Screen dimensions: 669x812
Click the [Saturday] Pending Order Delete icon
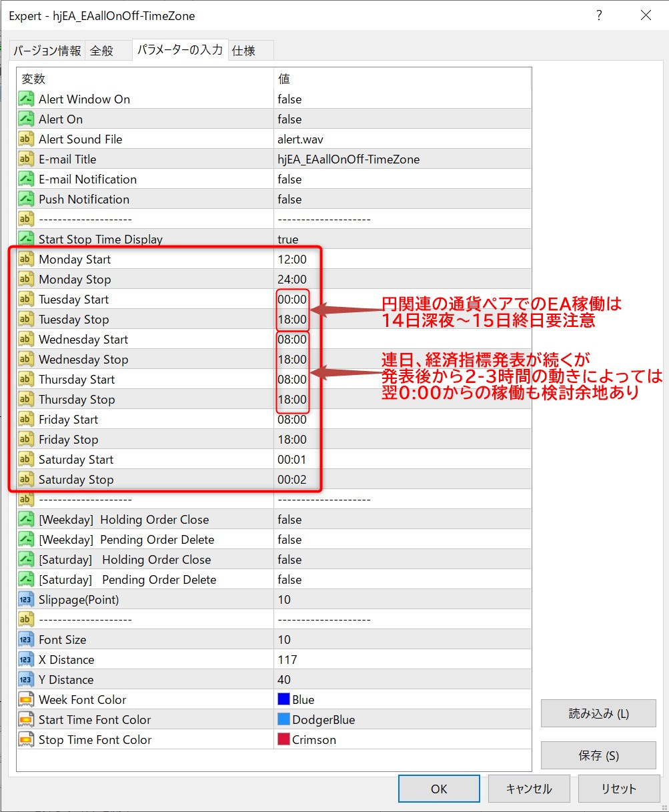(26, 580)
